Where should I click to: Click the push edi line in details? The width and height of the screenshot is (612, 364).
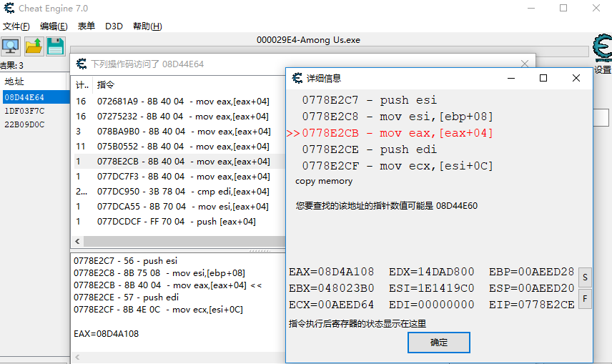tap(369, 149)
